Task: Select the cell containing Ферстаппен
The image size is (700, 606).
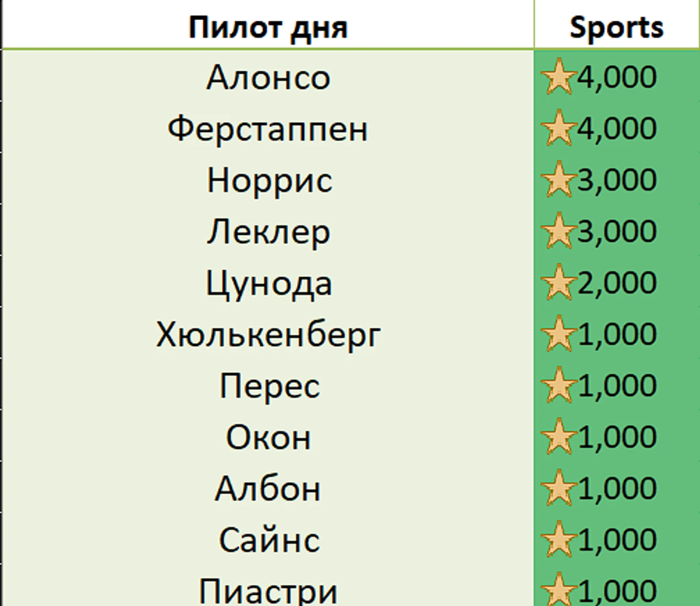Action: click(x=268, y=129)
